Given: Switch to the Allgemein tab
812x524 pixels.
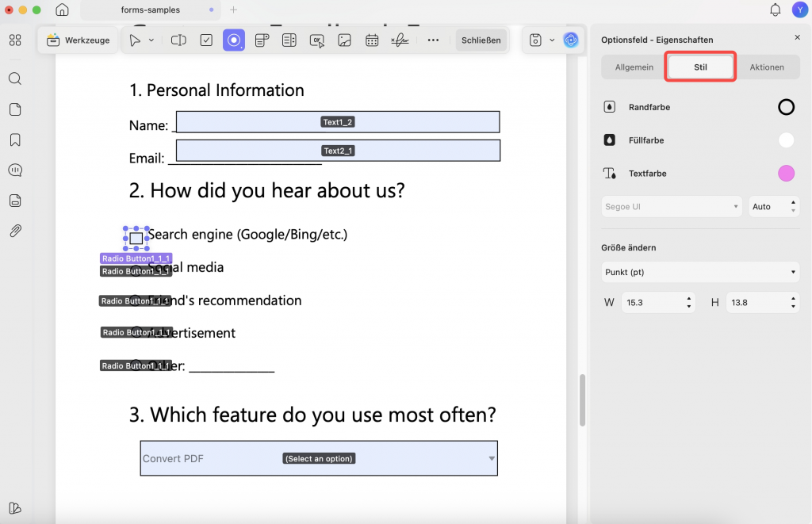Looking at the screenshot, I should pyautogui.click(x=634, y=67).
